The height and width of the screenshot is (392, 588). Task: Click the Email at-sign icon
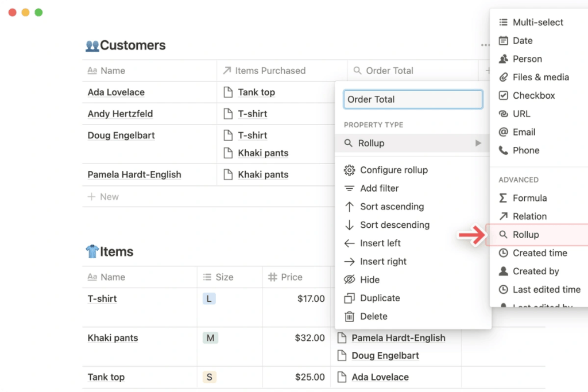click(x=503, y=132)
